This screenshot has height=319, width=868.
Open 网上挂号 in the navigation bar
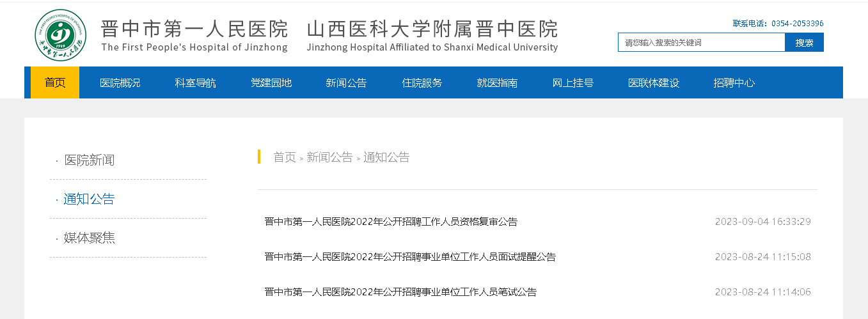pyautogui.click(x=572, y=82)
